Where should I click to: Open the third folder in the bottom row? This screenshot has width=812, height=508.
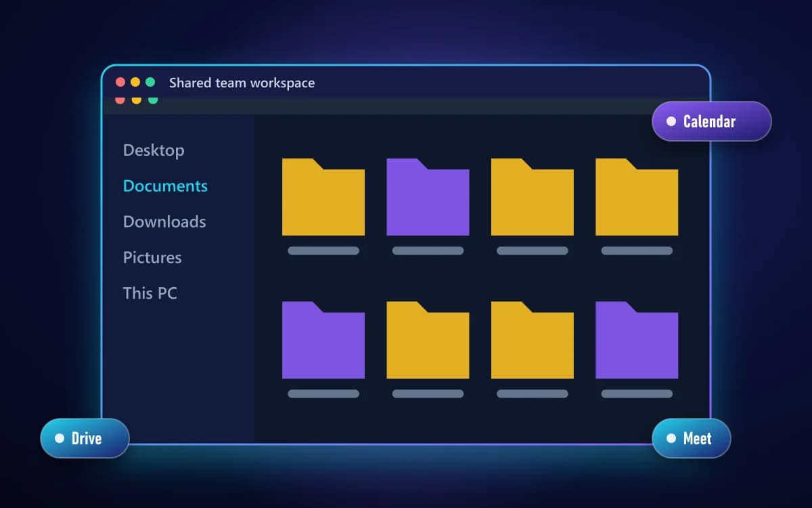pos(533,340)
